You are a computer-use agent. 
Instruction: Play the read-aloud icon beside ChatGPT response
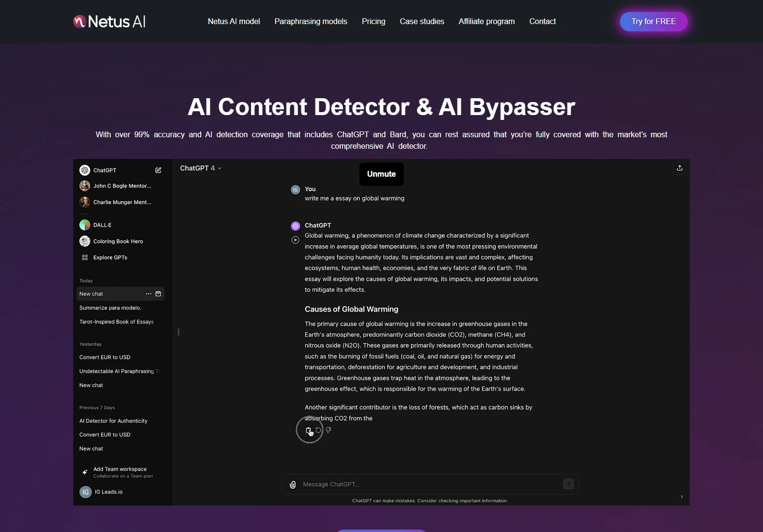click(295, 240)
